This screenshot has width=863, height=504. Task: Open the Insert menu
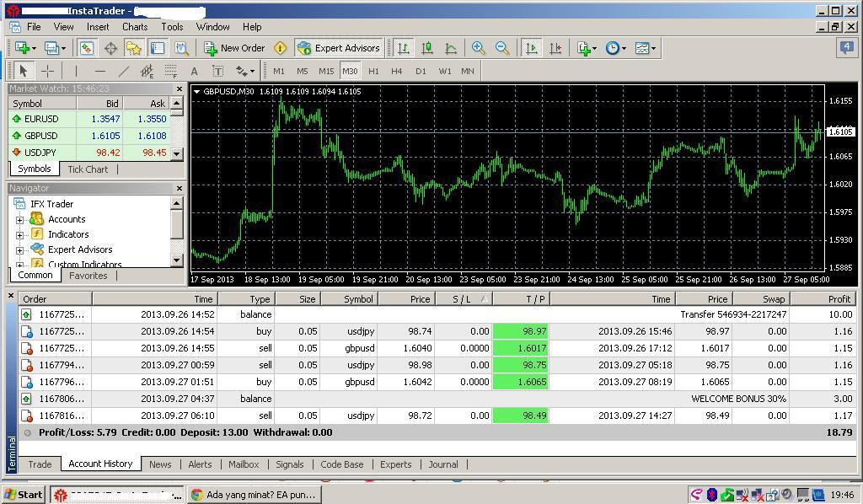pos(98,26)
